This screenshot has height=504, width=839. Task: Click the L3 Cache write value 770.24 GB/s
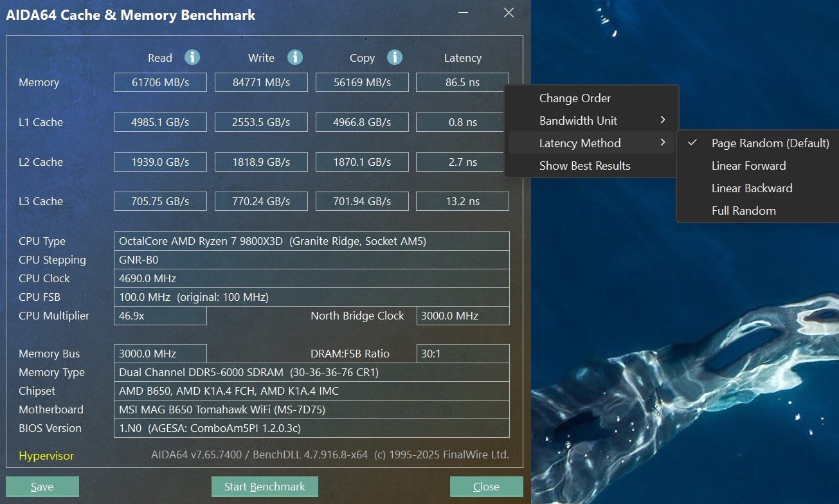coord(261,201)
